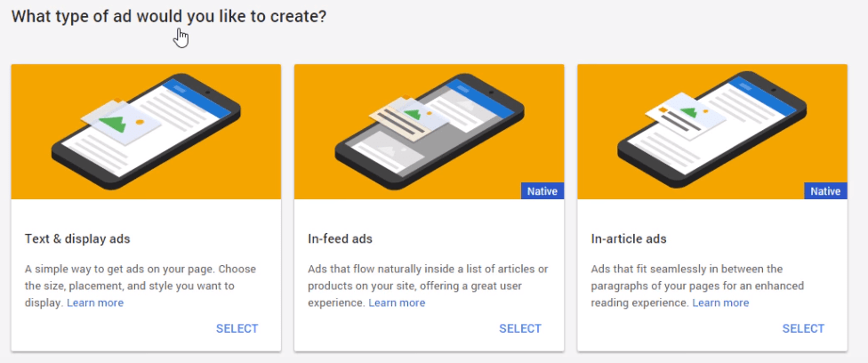
Task: Click the In-article ads phone illustration
Action: [x=711, y=132]
